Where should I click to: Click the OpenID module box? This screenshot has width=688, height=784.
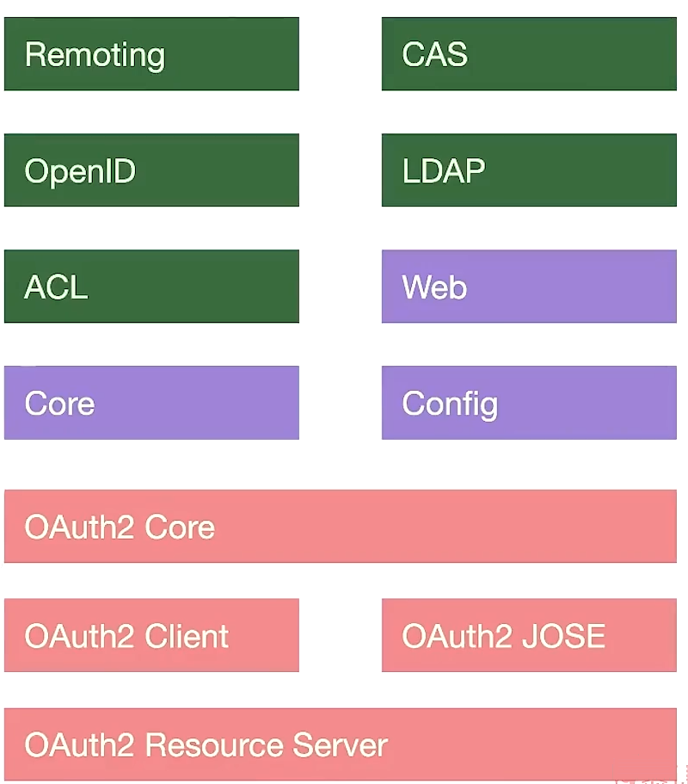click(151, 170)
